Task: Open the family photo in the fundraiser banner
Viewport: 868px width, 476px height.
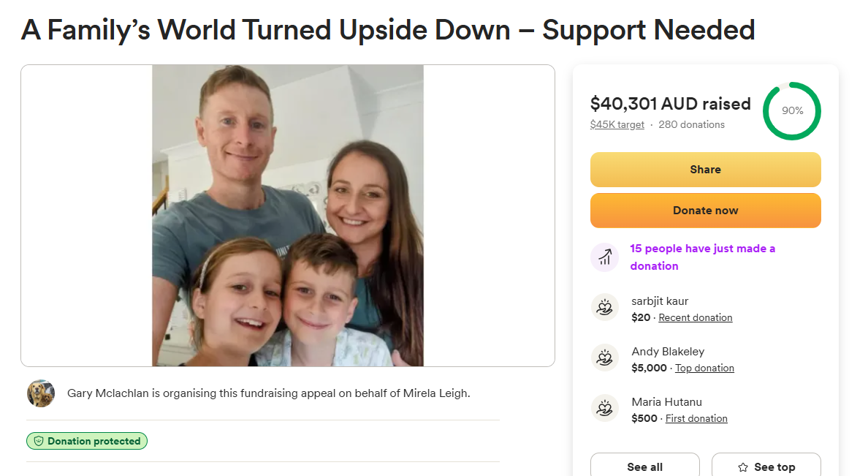Action: coord(288,216)
